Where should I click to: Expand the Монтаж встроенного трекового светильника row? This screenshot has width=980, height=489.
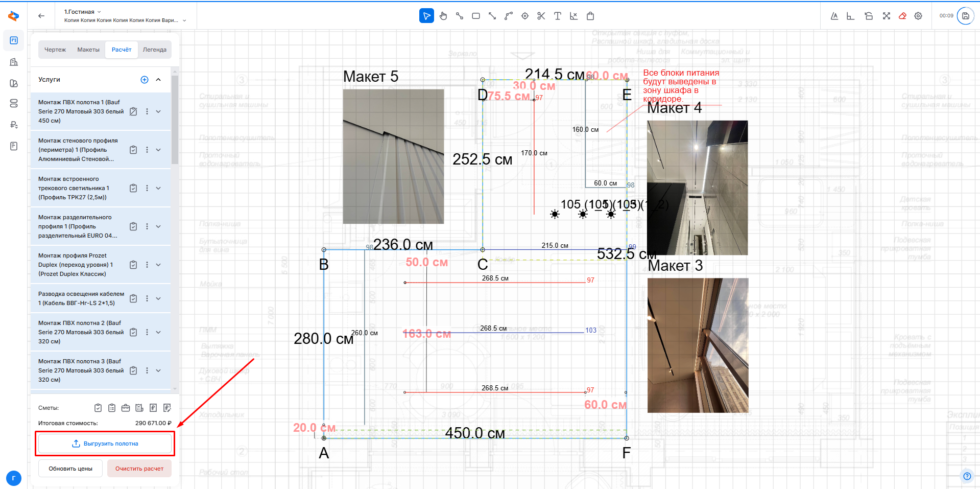[158, 188]
